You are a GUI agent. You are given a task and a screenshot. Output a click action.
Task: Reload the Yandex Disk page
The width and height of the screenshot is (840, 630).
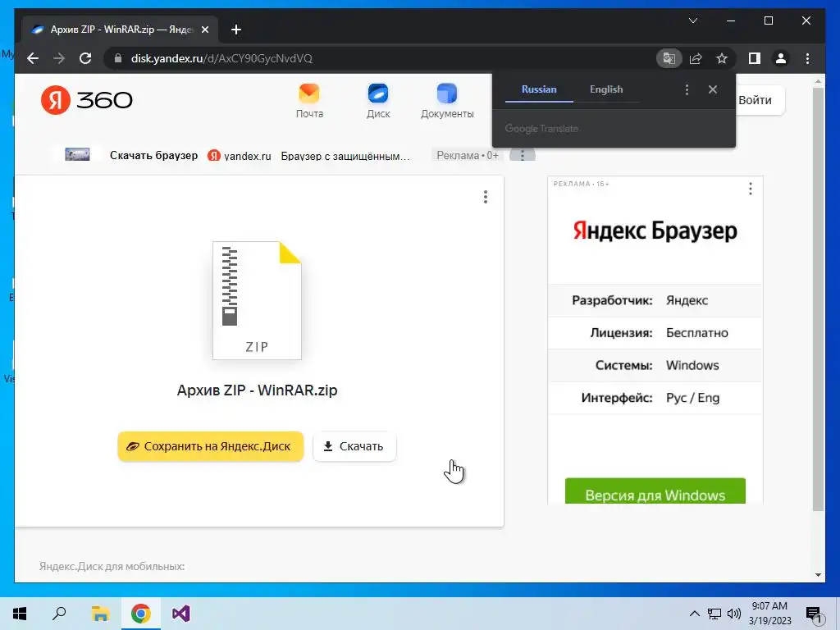85,58
